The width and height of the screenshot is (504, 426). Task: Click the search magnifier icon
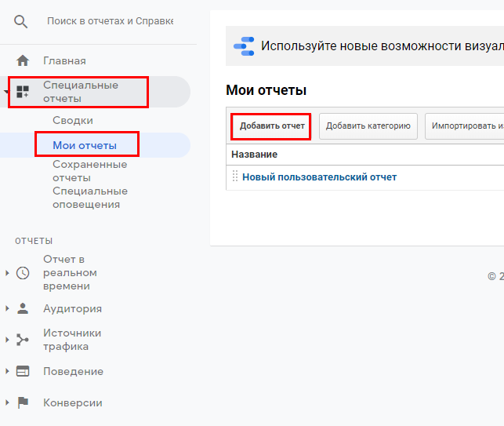21,21
